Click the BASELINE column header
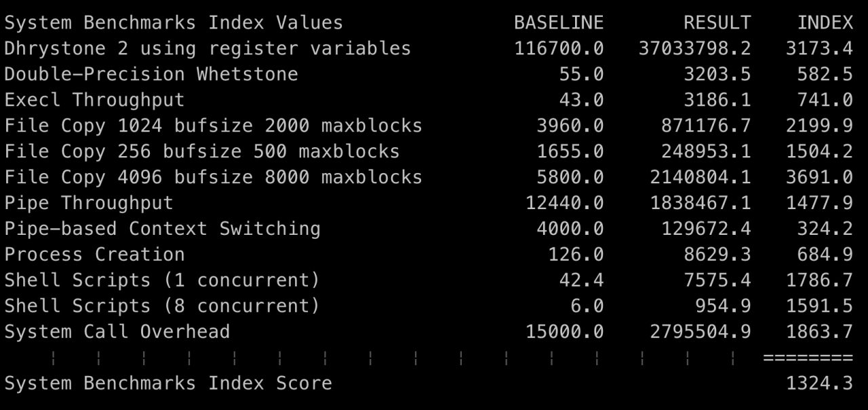 (558, 22)
